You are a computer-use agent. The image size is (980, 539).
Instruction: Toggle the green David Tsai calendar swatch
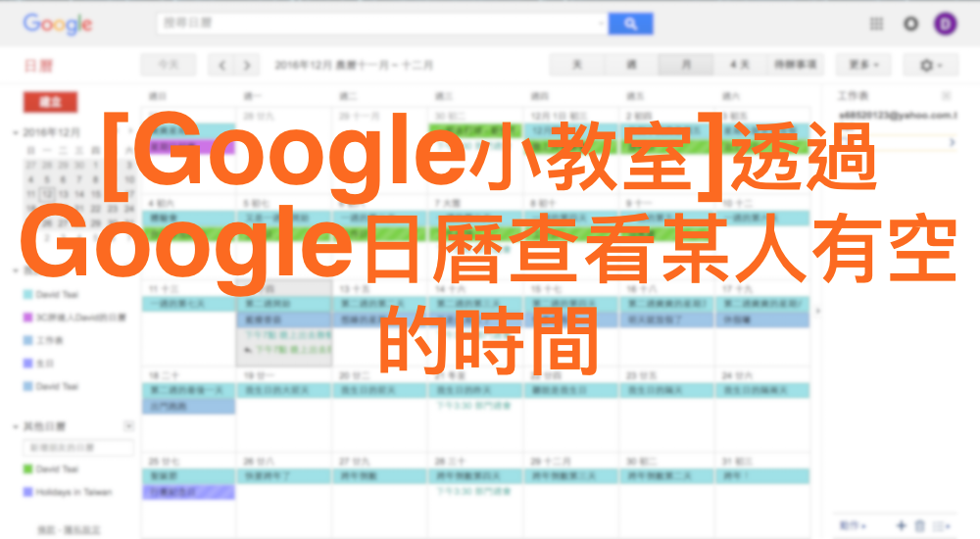click(27, 469)
